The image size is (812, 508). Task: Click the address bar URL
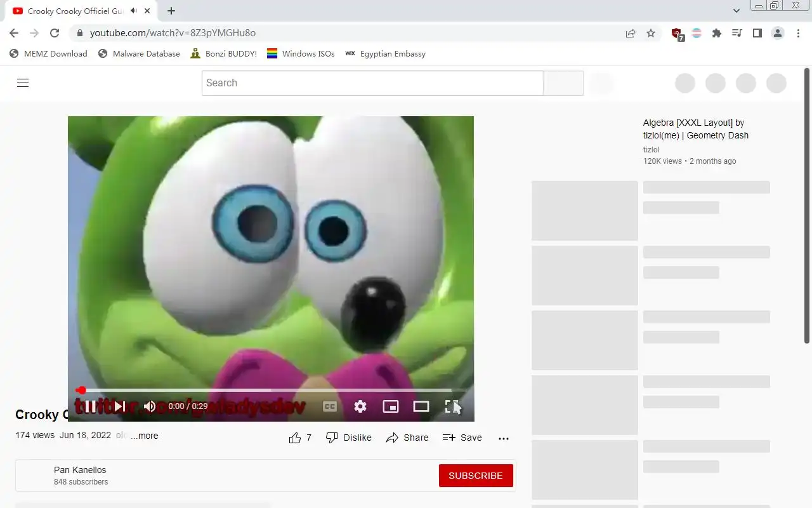pyautogui.click(x=173, y=33)
